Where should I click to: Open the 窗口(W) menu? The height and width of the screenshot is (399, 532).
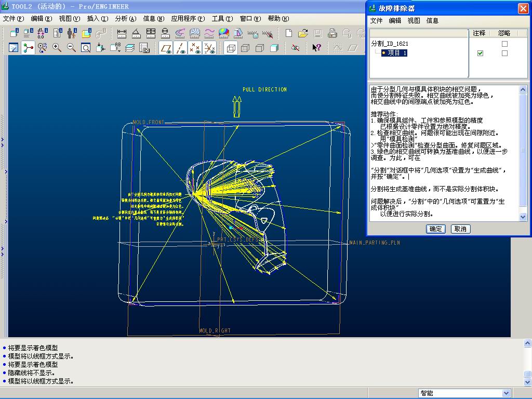[x=250, y=19]
